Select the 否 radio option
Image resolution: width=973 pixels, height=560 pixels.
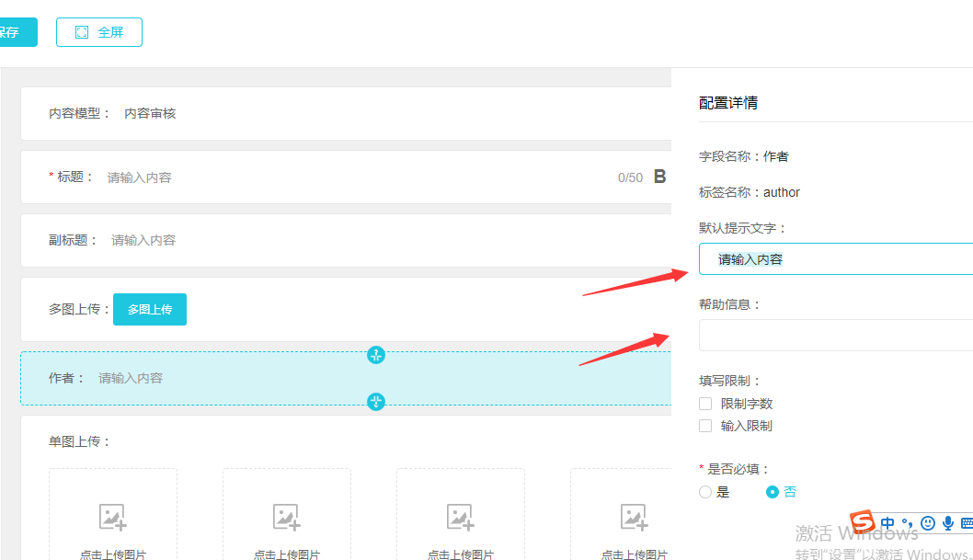point(772,492)
